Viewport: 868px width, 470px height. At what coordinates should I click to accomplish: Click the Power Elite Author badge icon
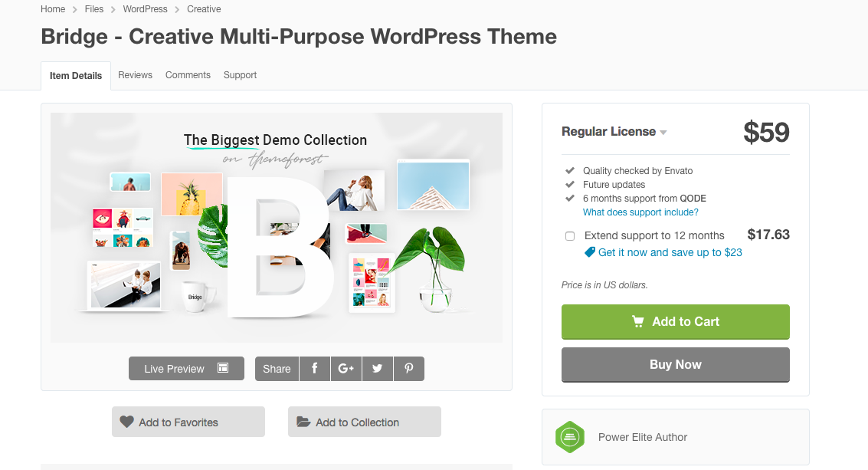click(570, 437)
